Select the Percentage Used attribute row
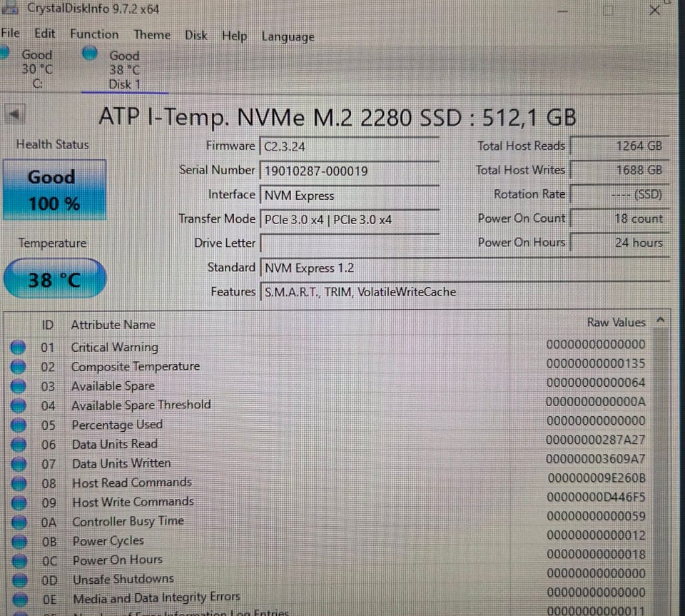Viewport: 685px width, 616px height. [x=330, y=424]
